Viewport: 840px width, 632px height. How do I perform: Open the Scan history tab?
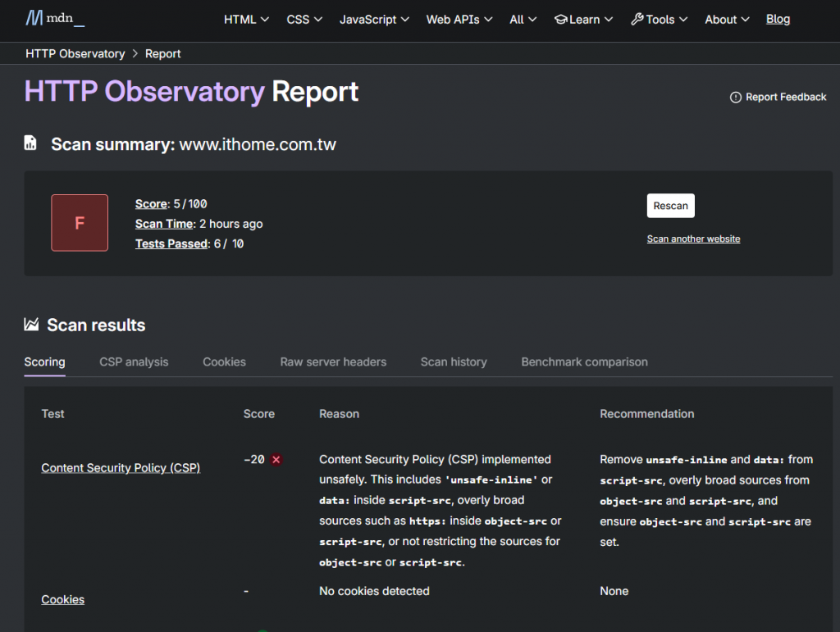pyautogui.click(x=454, y=362)
